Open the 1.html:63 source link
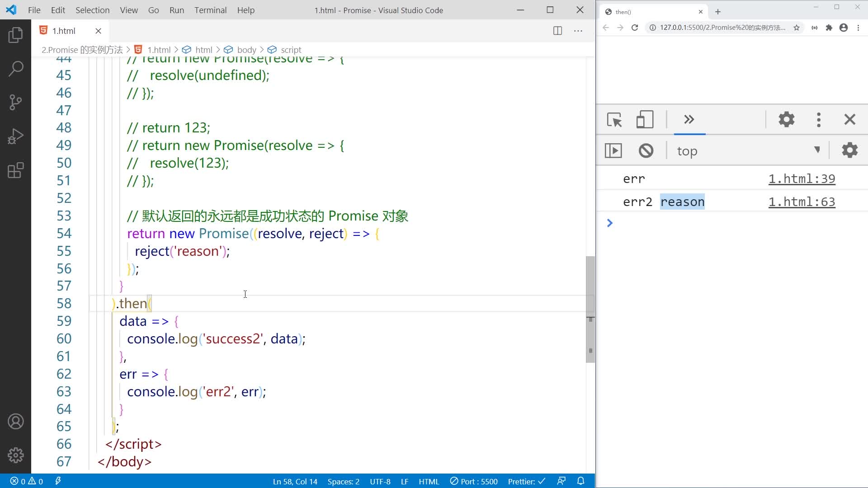The width and height of the screenshot is (868, 488). pyautogui.click(x=802, y=202)
